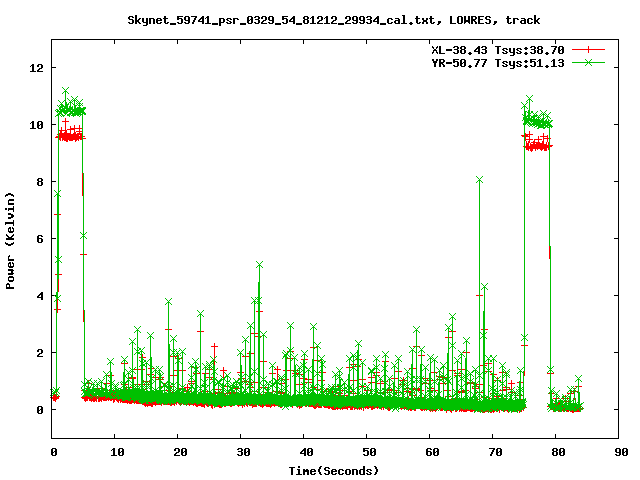The image size is (640, 480).
Task: Click the green spike peak near 68 seconds
Action: (x=479, y=180)
